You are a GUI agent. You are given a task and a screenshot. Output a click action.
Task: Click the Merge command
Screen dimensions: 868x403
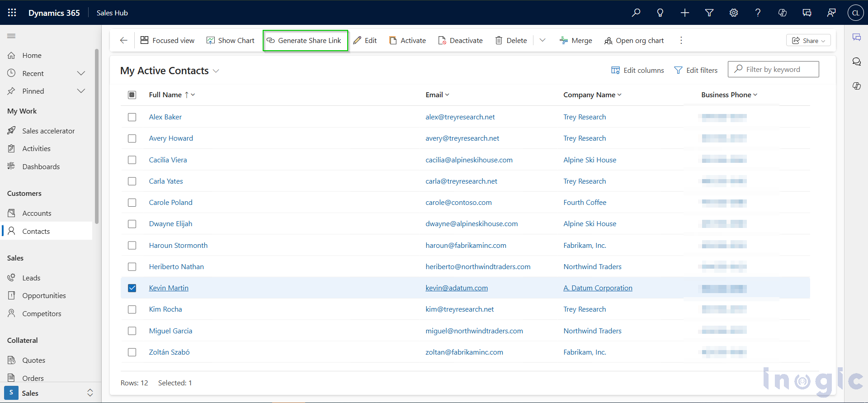[576, 40]
